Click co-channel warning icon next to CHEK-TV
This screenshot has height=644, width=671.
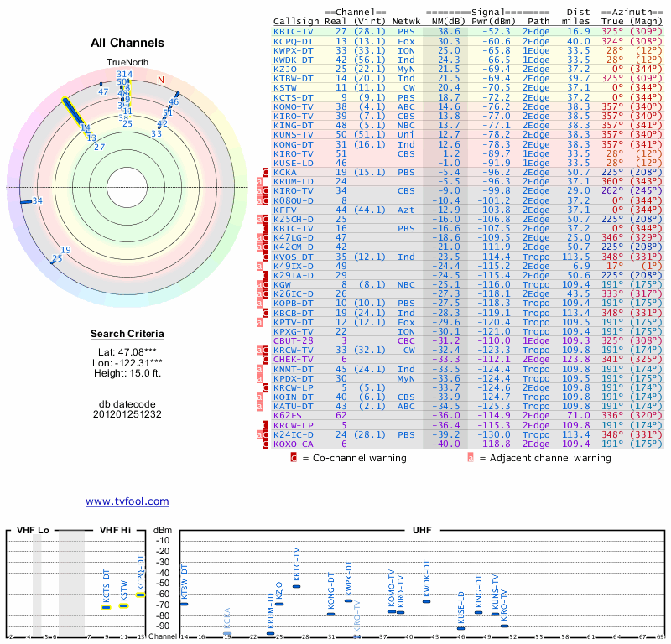point(266,360)
